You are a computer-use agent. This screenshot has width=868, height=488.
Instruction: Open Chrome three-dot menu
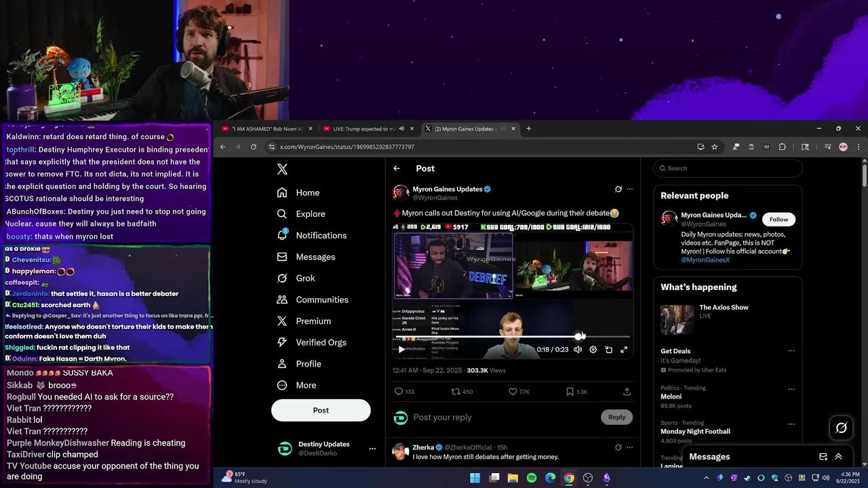tap(859, 147)
